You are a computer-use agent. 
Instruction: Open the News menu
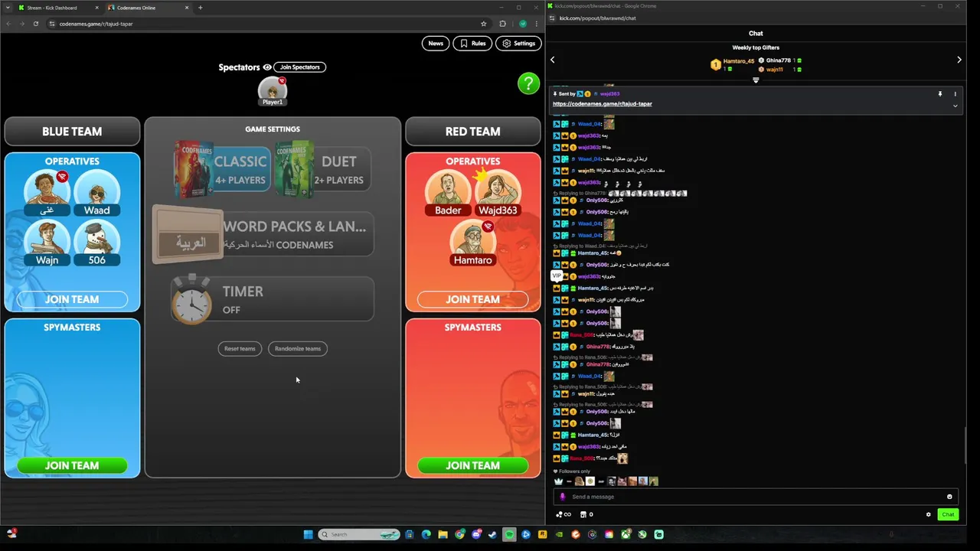pyautogui.click(x=436, y=44)
